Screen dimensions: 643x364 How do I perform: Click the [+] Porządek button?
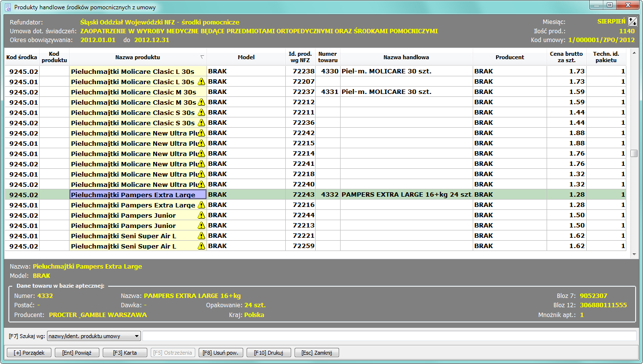[x=29, y=353]
